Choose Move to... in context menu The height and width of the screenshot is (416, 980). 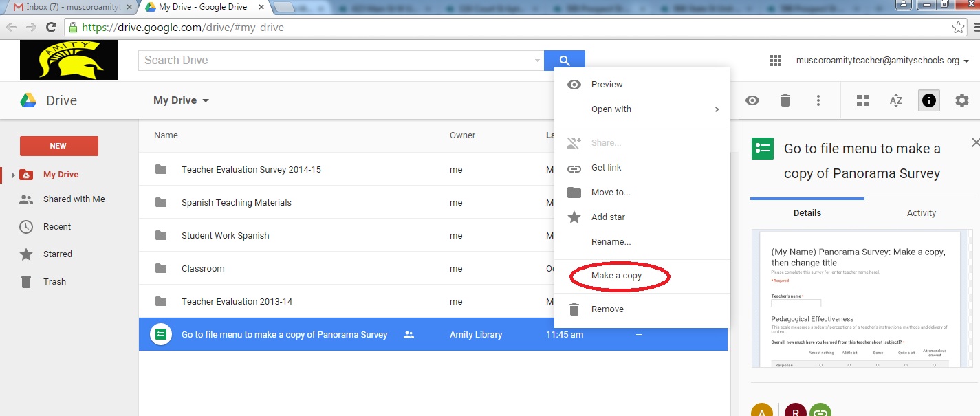tap(642, 193)
